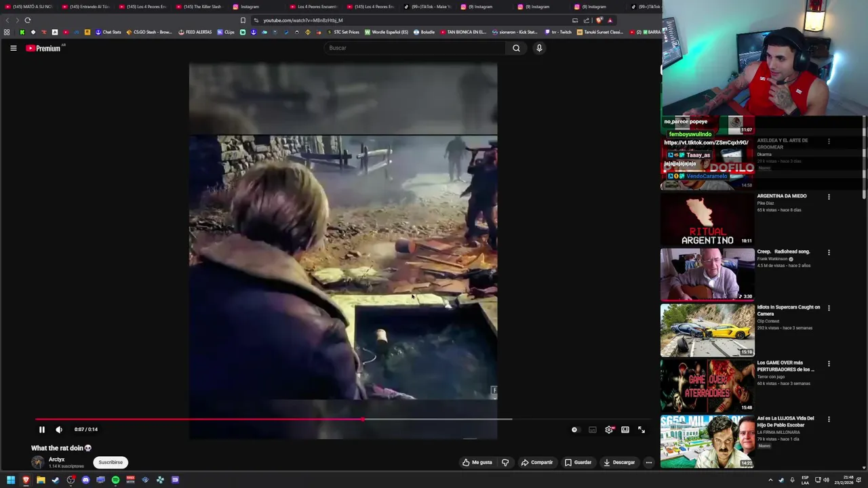Open File Explorer in taskbar
868x488 pixels.
point(41,480)
